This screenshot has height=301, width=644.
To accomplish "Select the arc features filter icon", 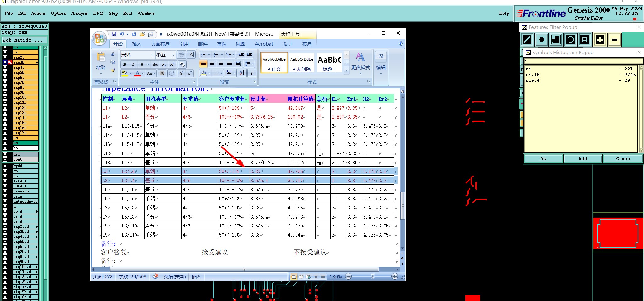I will point(570,40).
